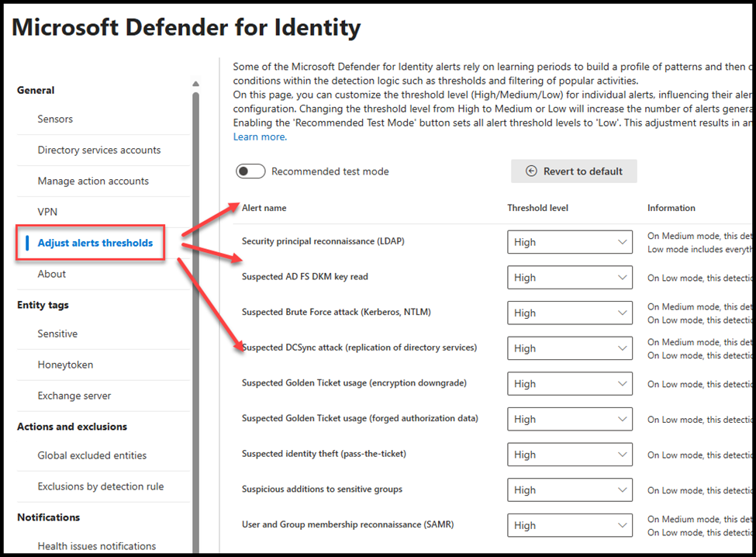Click Suspected identity theft (pass-the-ticket) text

[x=324, y=454]
